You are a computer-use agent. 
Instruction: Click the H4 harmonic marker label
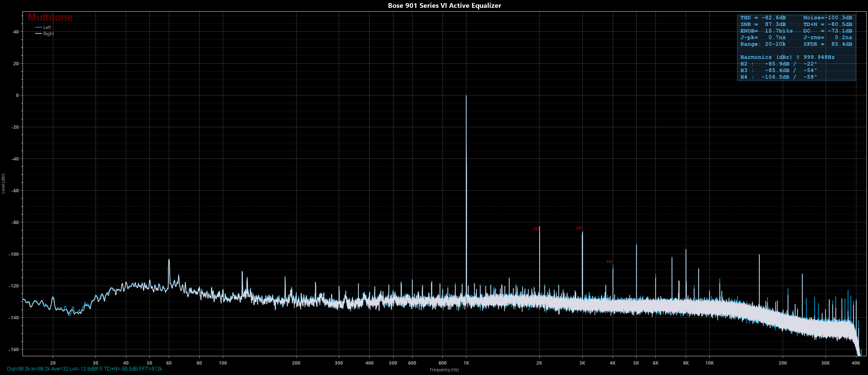point(609,262)
